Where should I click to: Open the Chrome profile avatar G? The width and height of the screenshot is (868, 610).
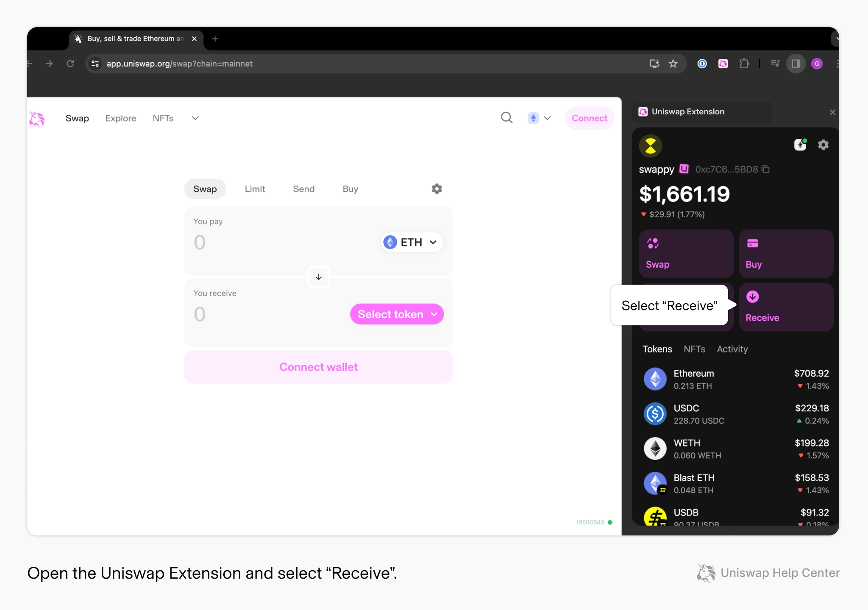817,64
